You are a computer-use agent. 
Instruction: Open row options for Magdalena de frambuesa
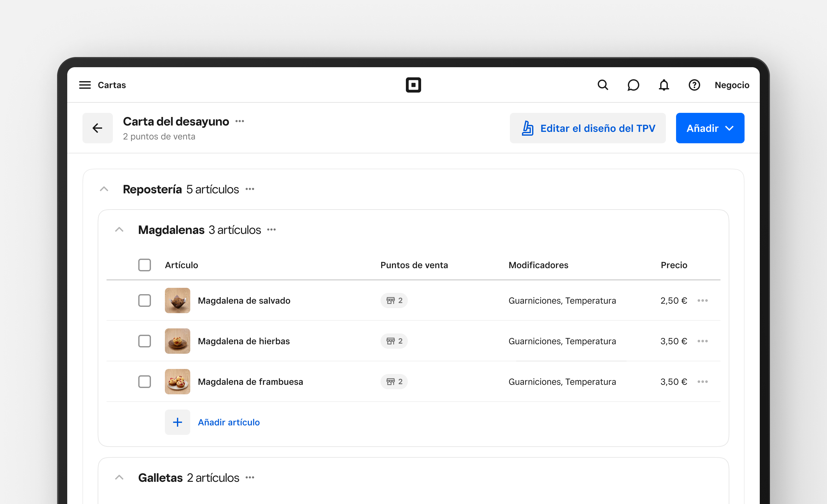click(x=702, y=382)
